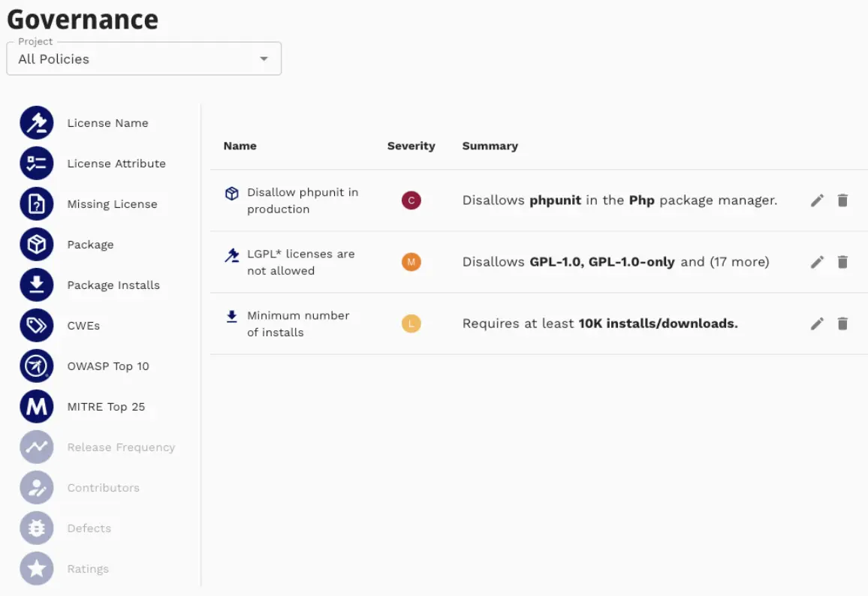Open the License Attribute policy category
This screenshot has height=596, width=868.
[x=36, y=163]
